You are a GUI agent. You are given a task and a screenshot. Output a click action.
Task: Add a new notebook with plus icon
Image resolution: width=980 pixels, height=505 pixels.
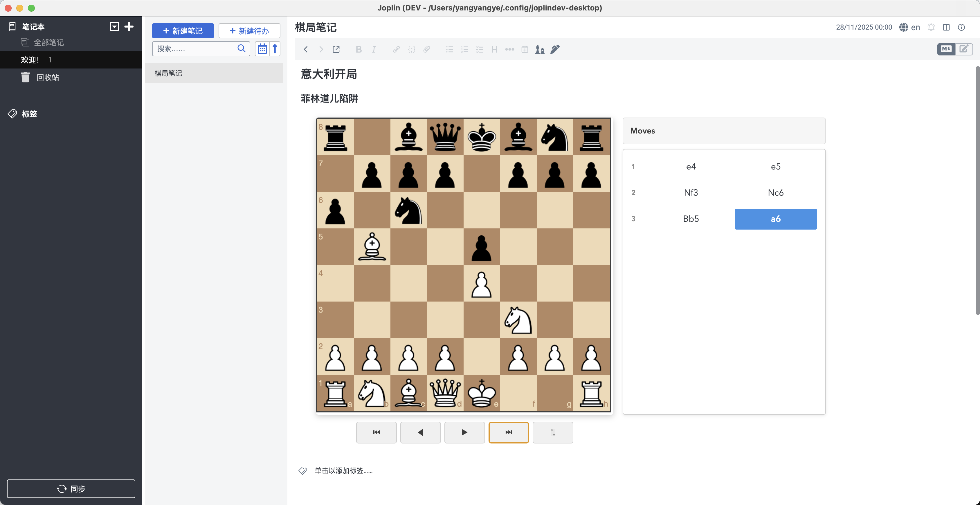tap(129, 27)
